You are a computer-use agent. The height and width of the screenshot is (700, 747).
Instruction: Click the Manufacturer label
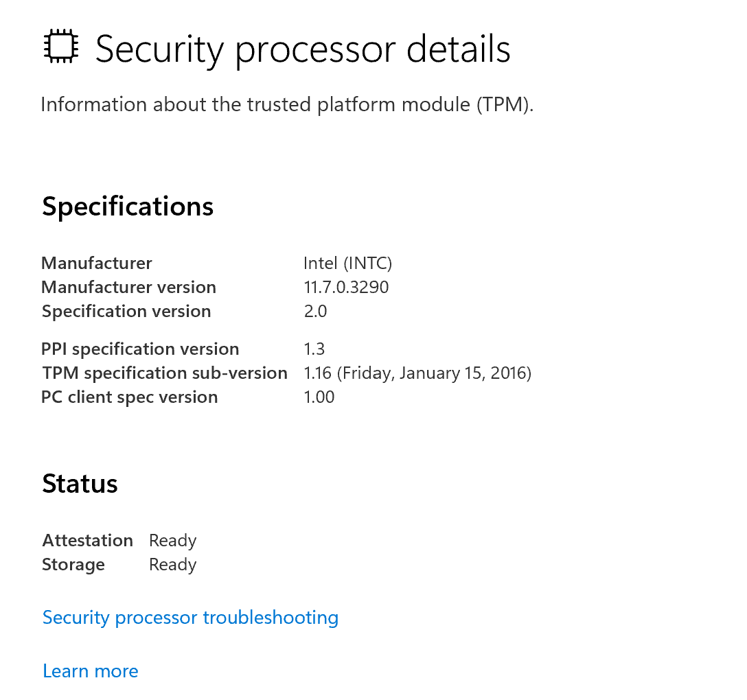click(97, 263)
